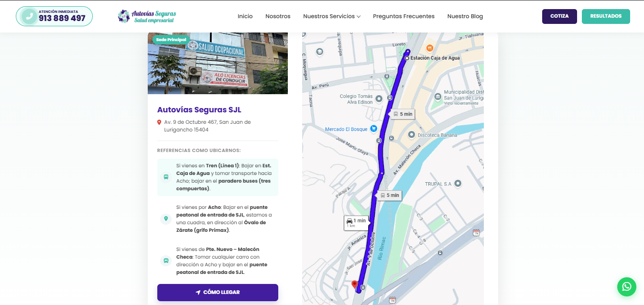Click the Autovías Seguras logo
The width and height of the screenshot is (644, 305).
(x=147, y=16)
